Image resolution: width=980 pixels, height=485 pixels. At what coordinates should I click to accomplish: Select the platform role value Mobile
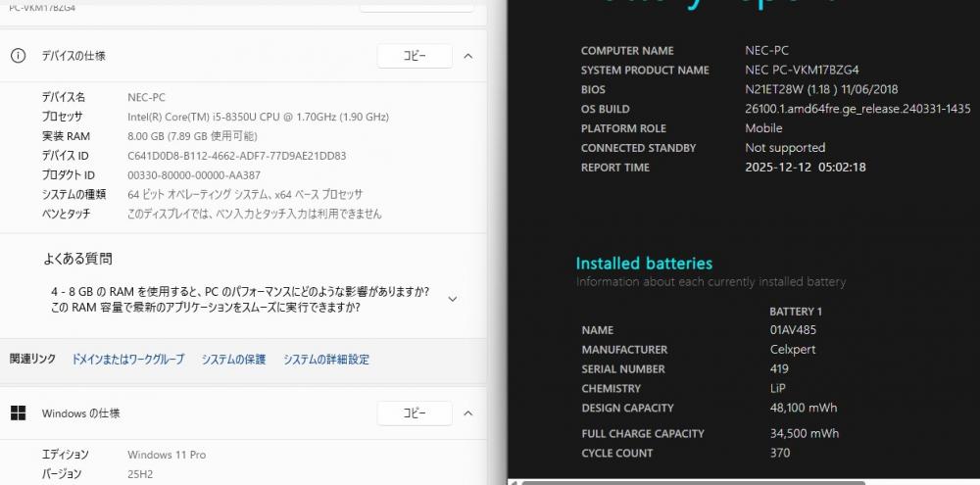(763, 128)
